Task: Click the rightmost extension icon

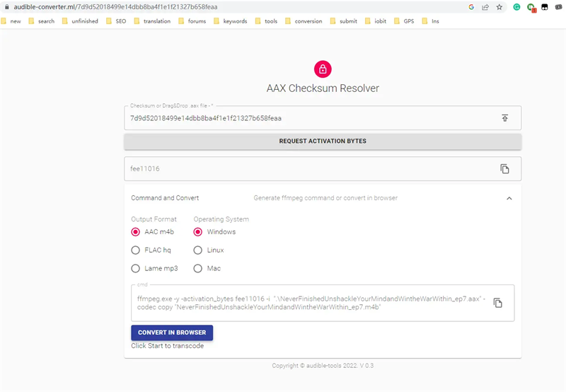Action: (558, 7)
